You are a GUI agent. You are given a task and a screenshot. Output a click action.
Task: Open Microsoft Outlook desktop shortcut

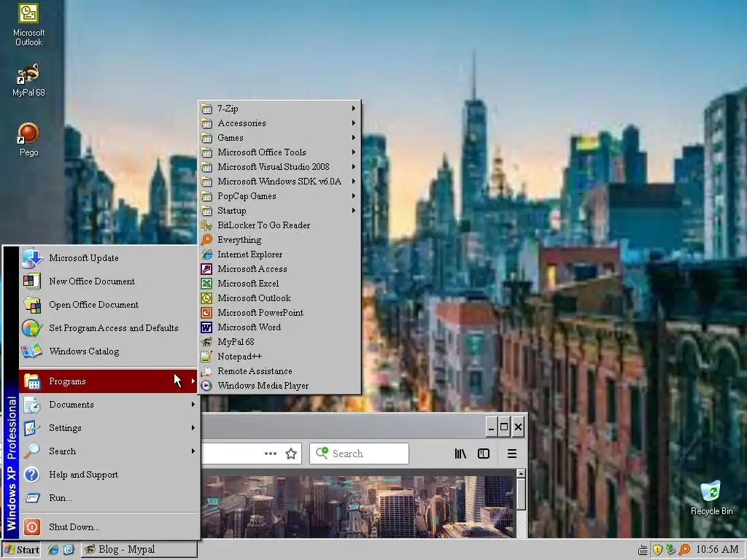[x=28, y=24]
